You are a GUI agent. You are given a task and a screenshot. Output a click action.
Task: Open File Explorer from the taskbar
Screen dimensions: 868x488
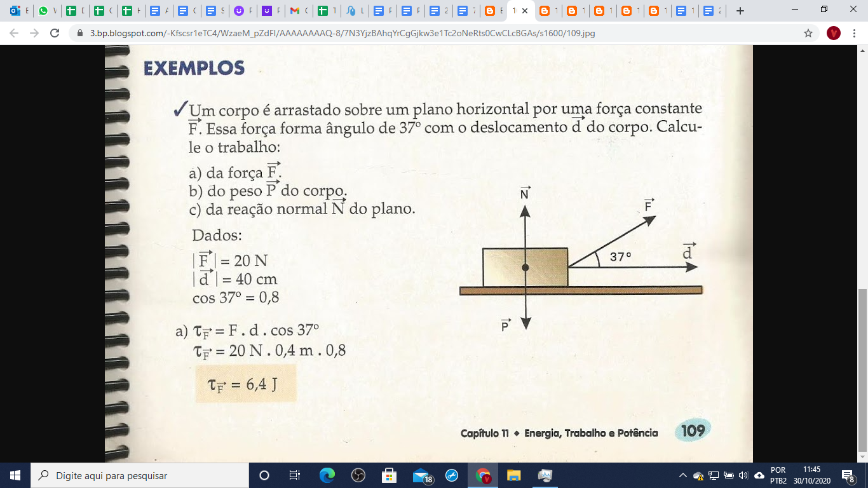point(514,475)
